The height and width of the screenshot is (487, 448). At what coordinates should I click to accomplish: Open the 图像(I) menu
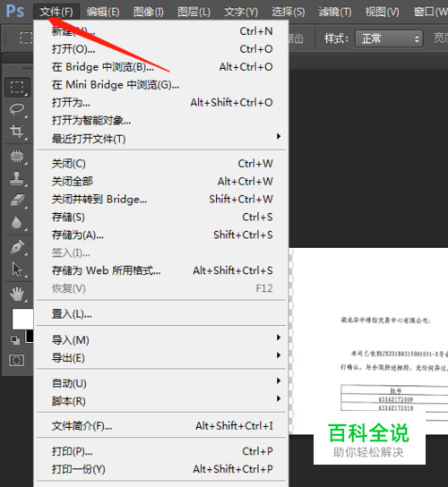pyautogui.click(x=149, y=12)
